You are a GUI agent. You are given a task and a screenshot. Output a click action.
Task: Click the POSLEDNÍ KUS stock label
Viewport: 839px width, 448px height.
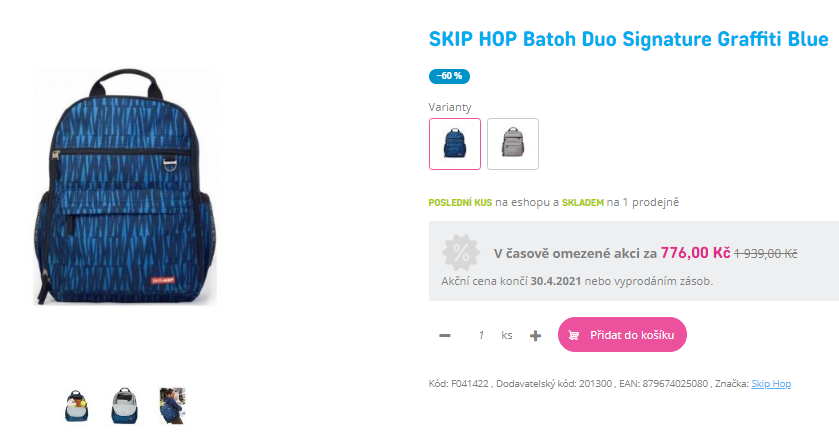460,202
